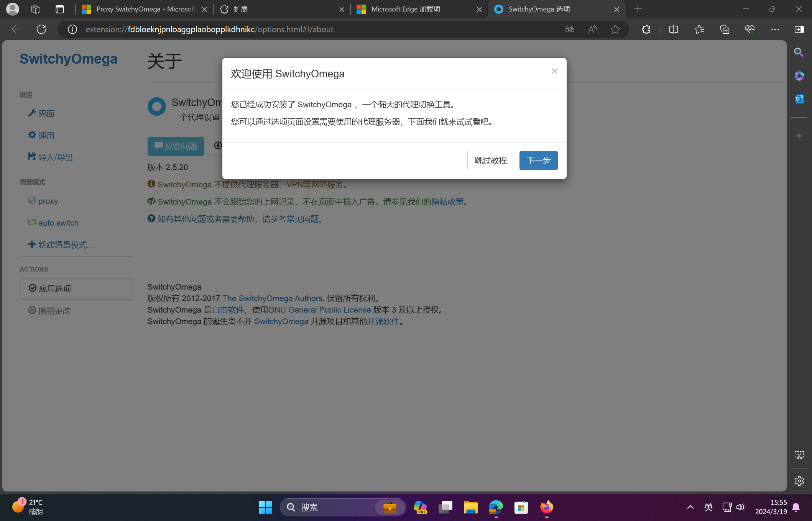Undo changes via 撤销更改

54,311
